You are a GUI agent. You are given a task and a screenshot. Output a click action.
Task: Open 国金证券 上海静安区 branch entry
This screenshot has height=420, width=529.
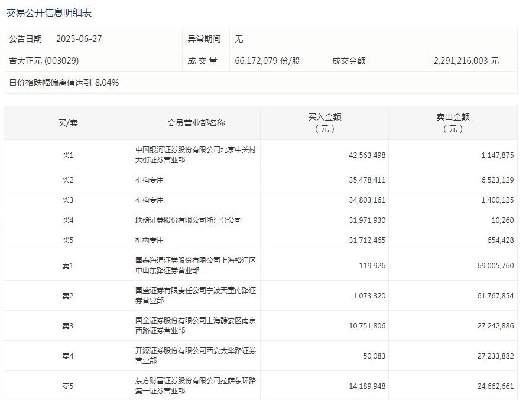(195, 325)
